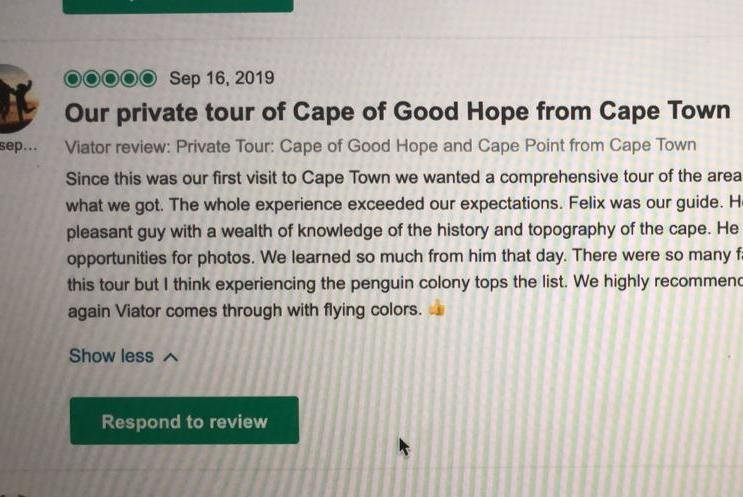Collapse review using the upward chevron
Image resolution: width=743 pixels, height=497 pixels.
click(x=170, y=357)
